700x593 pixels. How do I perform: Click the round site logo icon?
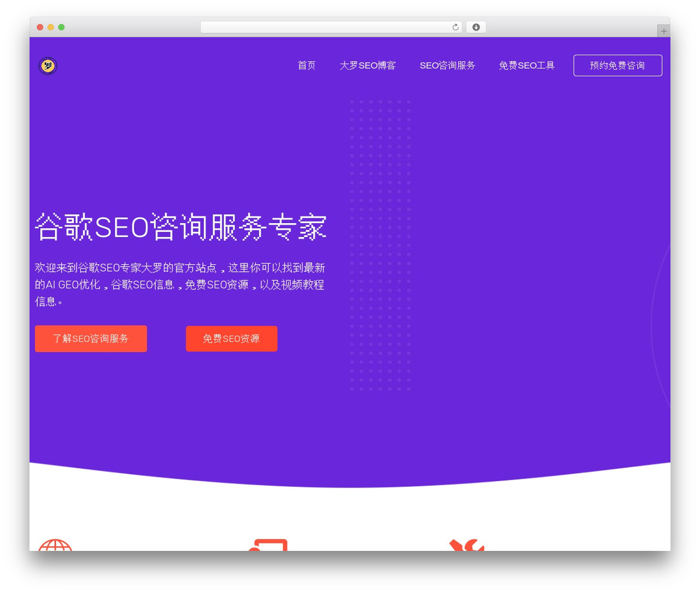click(48, 66)
